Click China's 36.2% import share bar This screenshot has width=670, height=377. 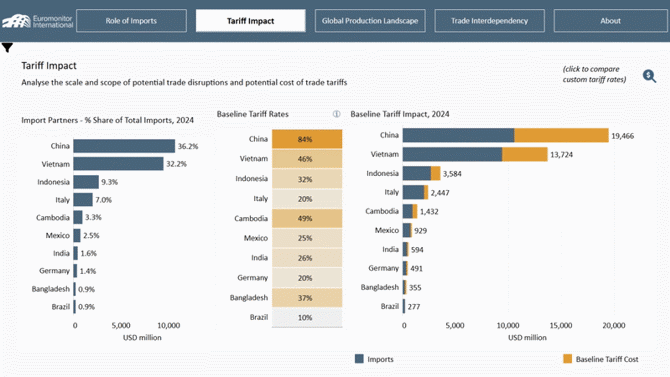124,146
